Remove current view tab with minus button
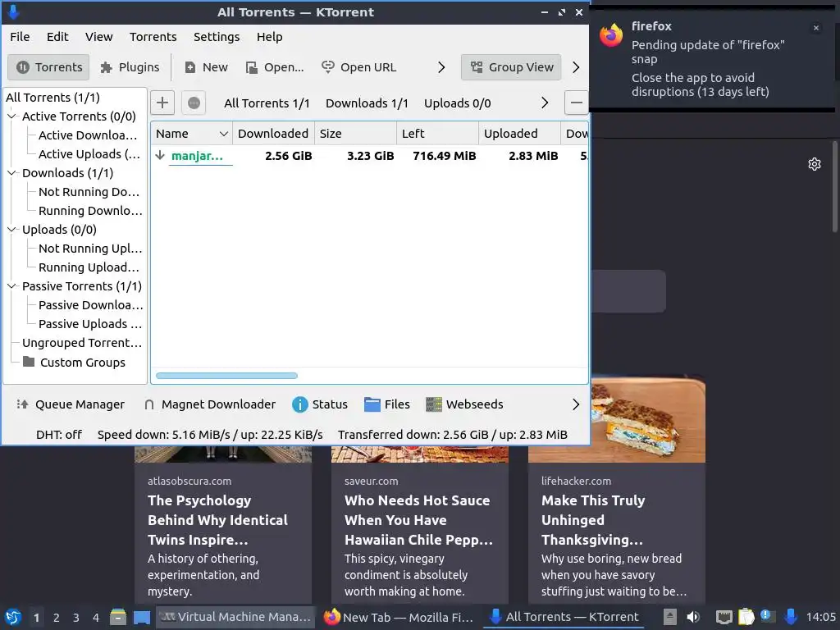Screen dimensions: 840x630 coord(577,103)
